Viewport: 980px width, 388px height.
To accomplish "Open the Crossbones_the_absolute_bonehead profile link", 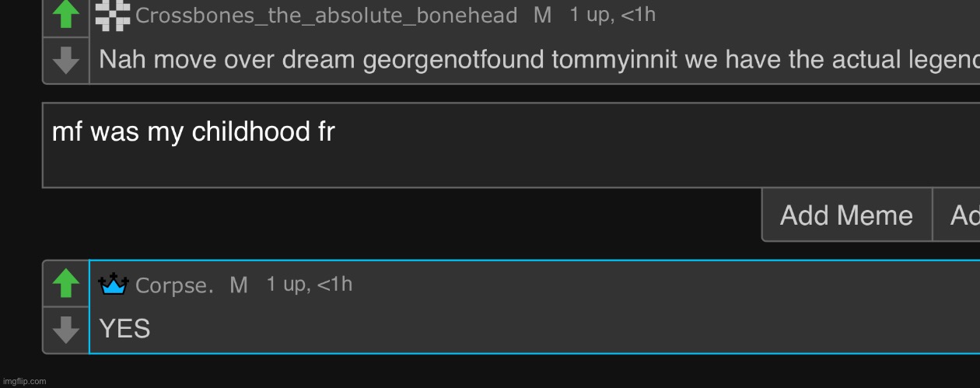I will (326, 16).
